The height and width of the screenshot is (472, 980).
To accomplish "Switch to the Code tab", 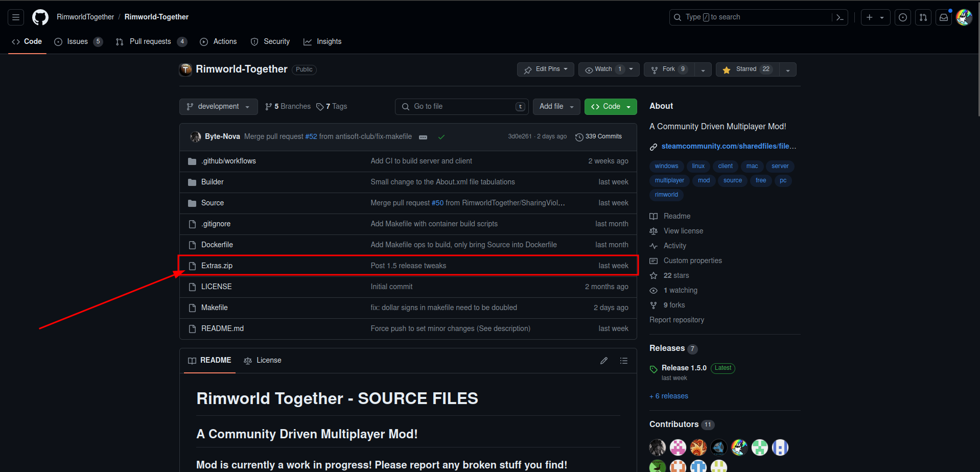I will pos(27,41).
